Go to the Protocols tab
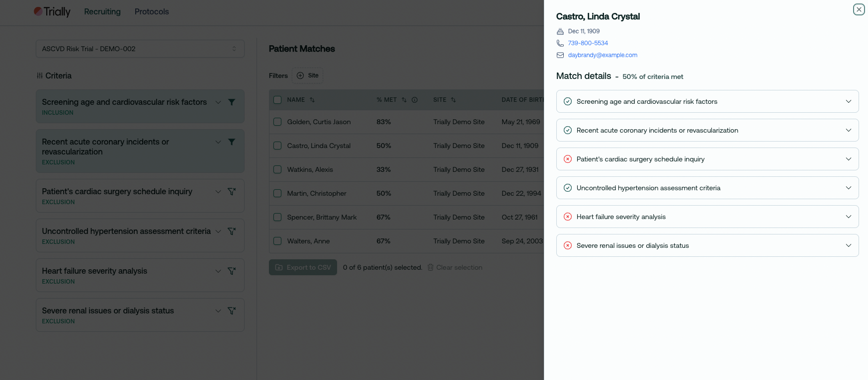 [x=152, y=11]
